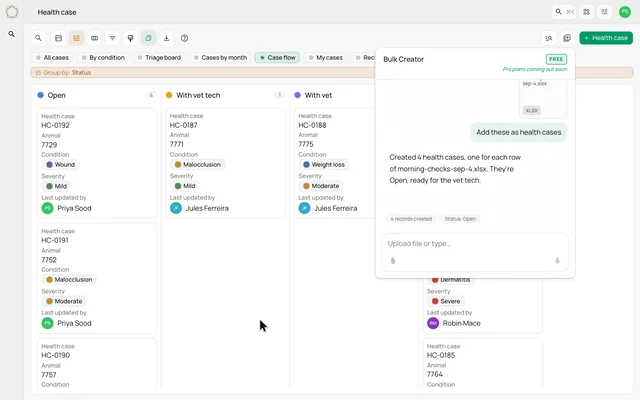The height and width of the screenshot is (400, 640).
Task: Click the Severe severity tag
Action: tap(446, 301)
